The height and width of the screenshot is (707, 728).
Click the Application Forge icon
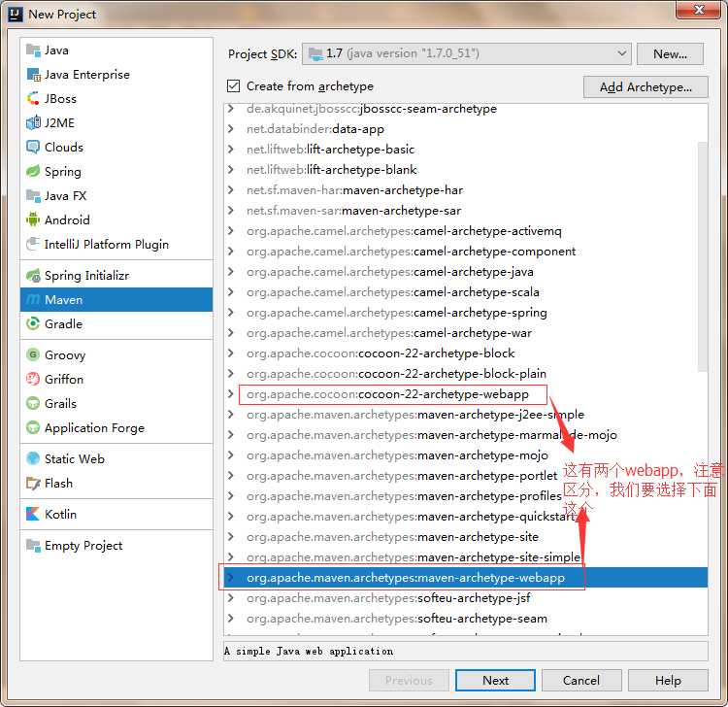(x=33, y=427)
